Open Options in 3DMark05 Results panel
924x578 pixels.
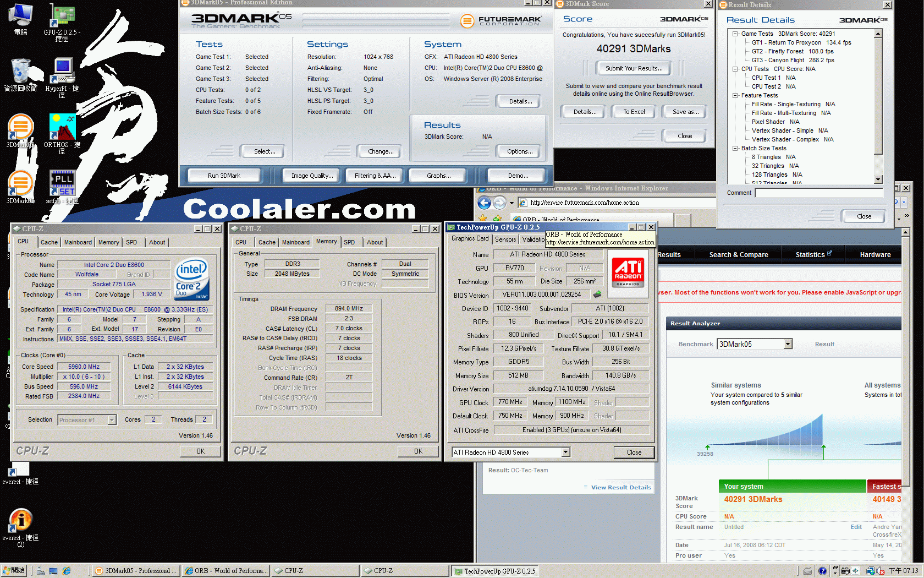pyautogui.click(x=520, y=151)
